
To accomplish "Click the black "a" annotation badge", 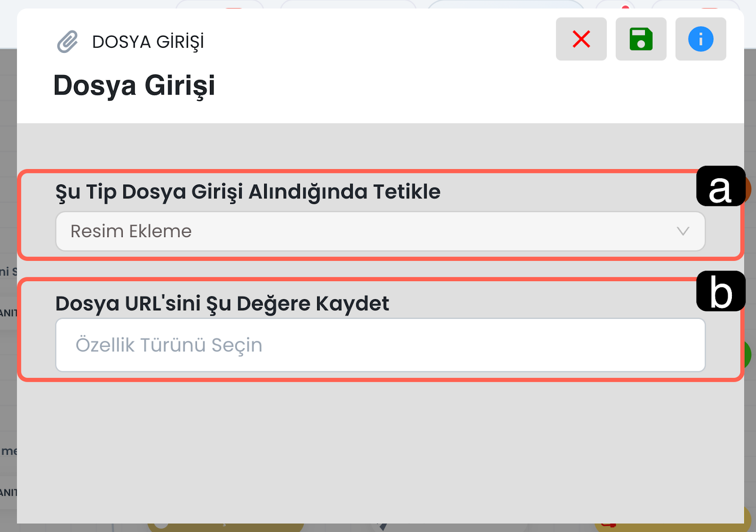I will point(720,187).
